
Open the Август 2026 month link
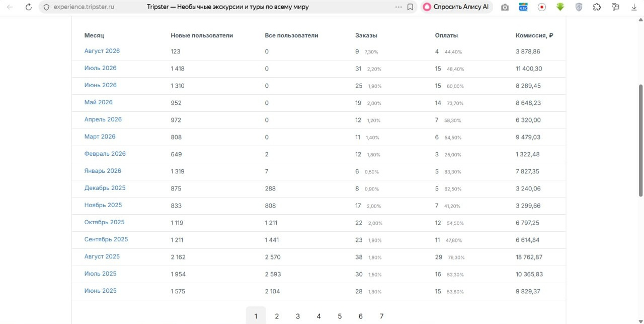pos(102,51)
